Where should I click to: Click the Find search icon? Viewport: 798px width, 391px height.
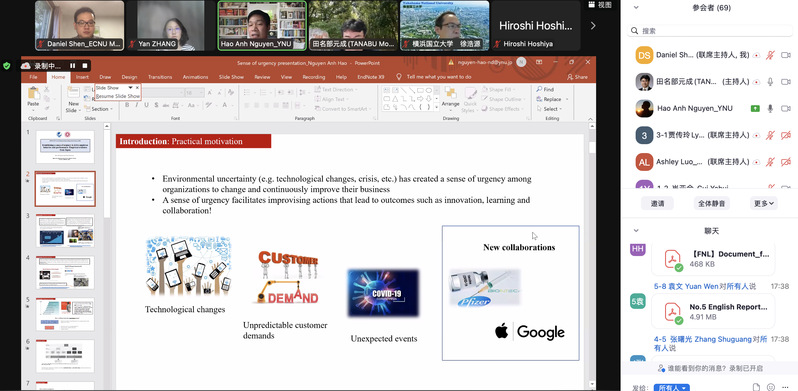click(x=540, y=89)
